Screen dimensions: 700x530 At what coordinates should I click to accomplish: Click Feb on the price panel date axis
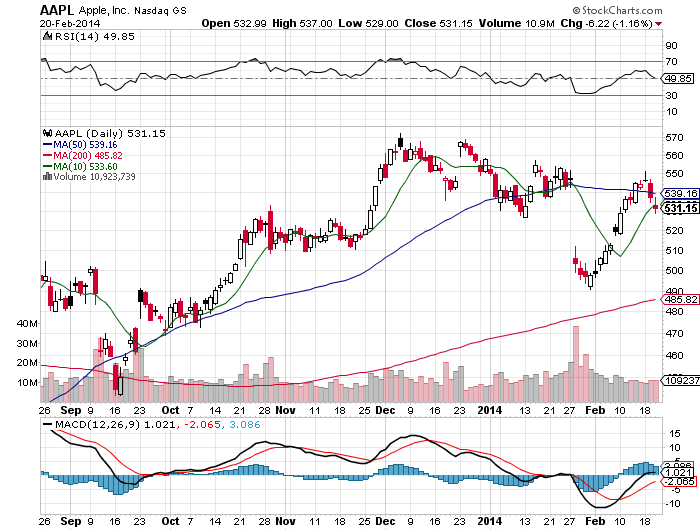point(595,410)
